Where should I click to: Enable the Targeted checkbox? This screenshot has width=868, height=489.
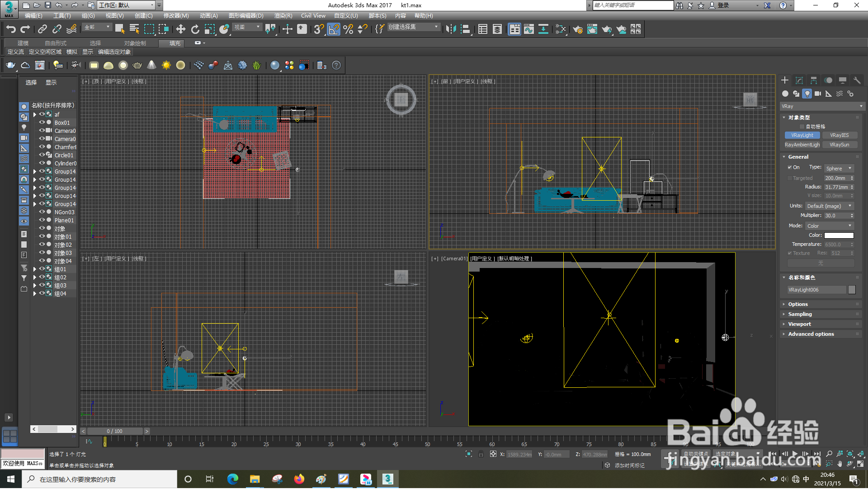(790, 179)
